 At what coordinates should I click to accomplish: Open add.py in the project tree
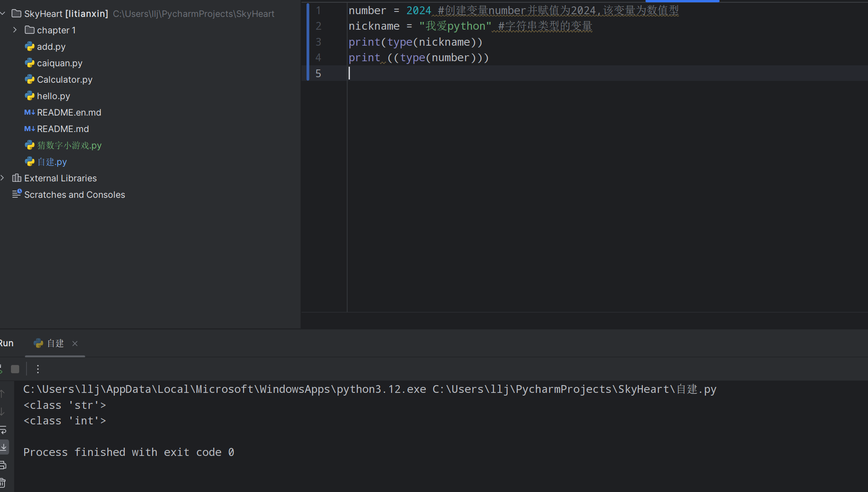(x=51, y=47)
